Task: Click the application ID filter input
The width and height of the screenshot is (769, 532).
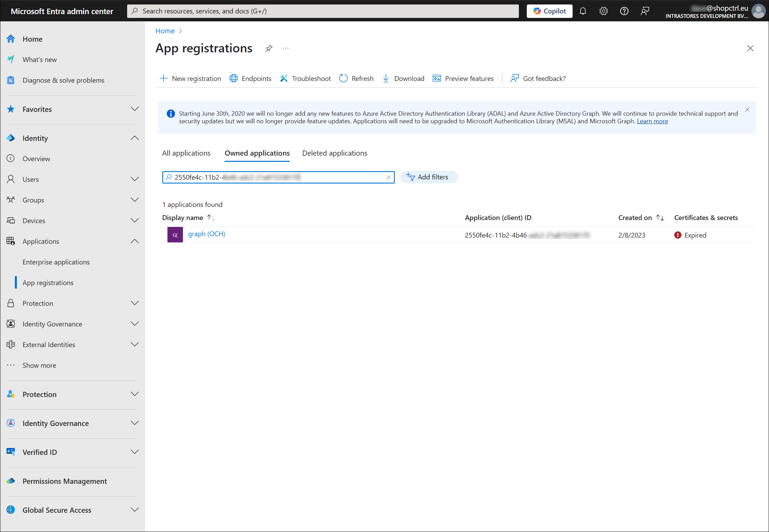Action: click(278, 177)
